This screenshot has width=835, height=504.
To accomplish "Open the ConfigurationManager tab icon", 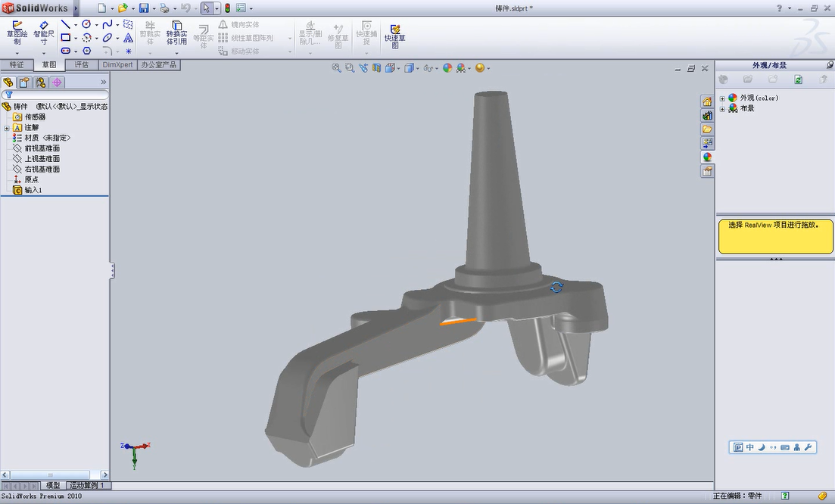I will [x=40, y=82].
